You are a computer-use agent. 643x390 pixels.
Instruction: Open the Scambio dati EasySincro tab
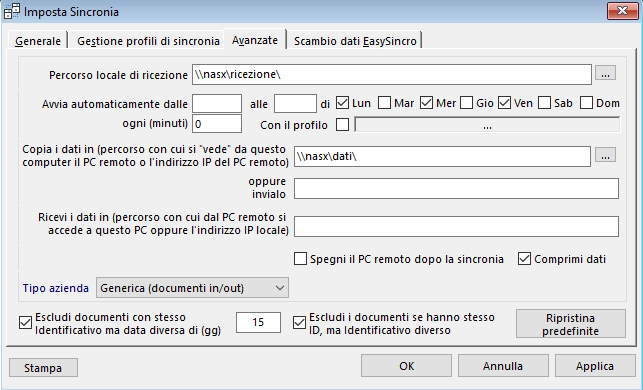coord(355,41)
